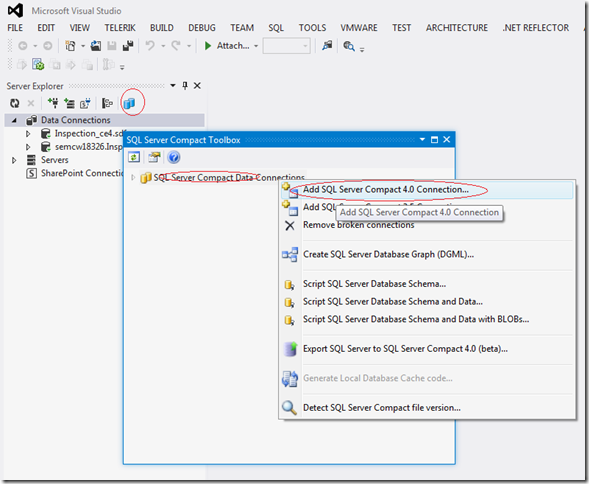Click the Server Explorer delete X icon
The height and width of the screenshot is (484, 589).
coord(31,103)
